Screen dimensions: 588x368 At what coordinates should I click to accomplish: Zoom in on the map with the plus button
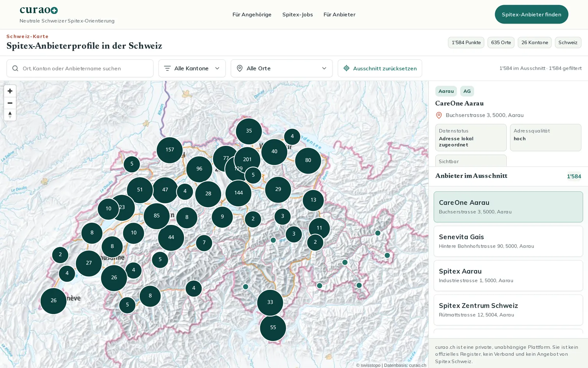(10, 91)
